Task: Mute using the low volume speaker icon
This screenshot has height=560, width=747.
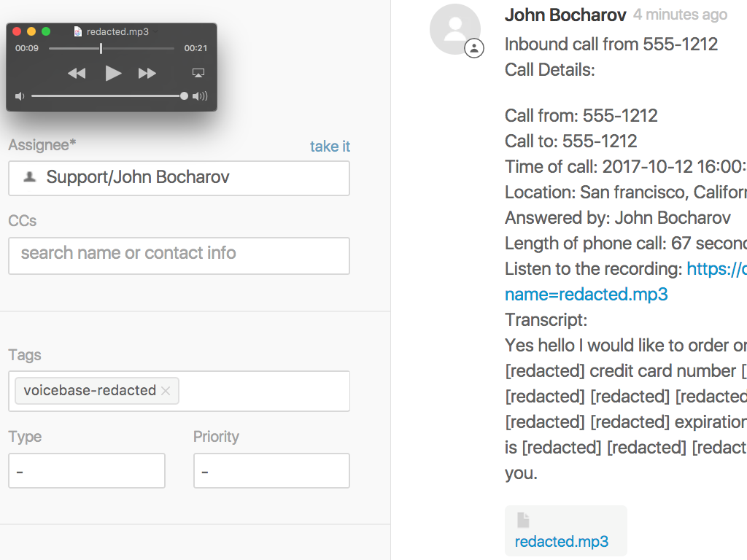Action: (x=20, y=96)
